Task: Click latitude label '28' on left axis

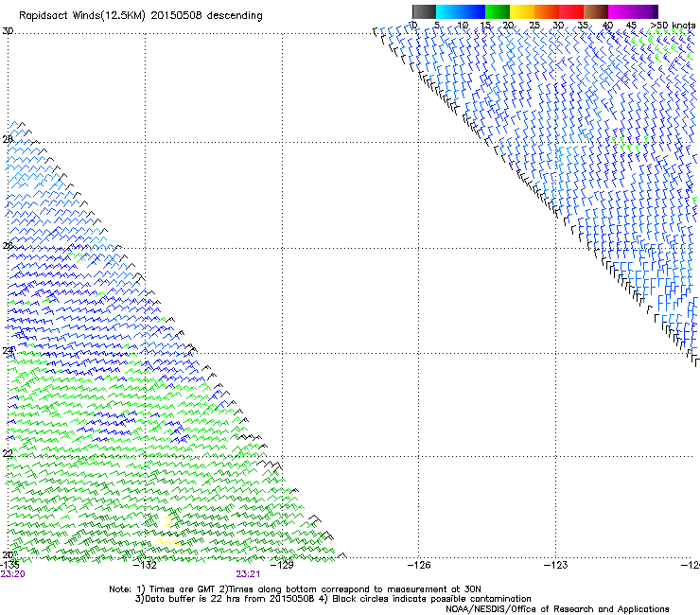Action: 8,139
